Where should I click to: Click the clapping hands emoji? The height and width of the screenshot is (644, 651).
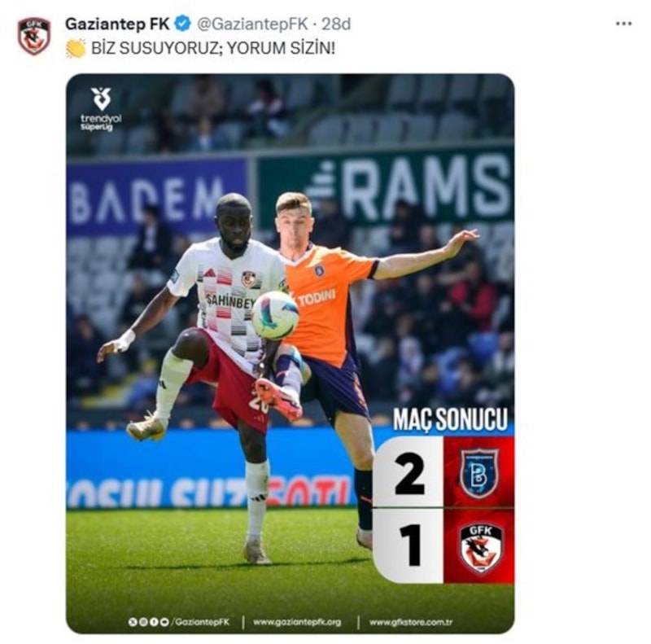pyautogui.click(x=76, y=48)
